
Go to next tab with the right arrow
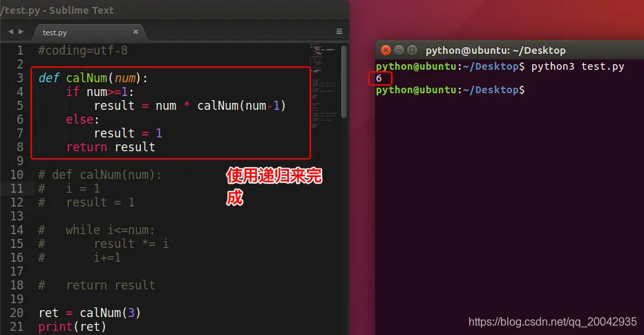pos(21,32)
